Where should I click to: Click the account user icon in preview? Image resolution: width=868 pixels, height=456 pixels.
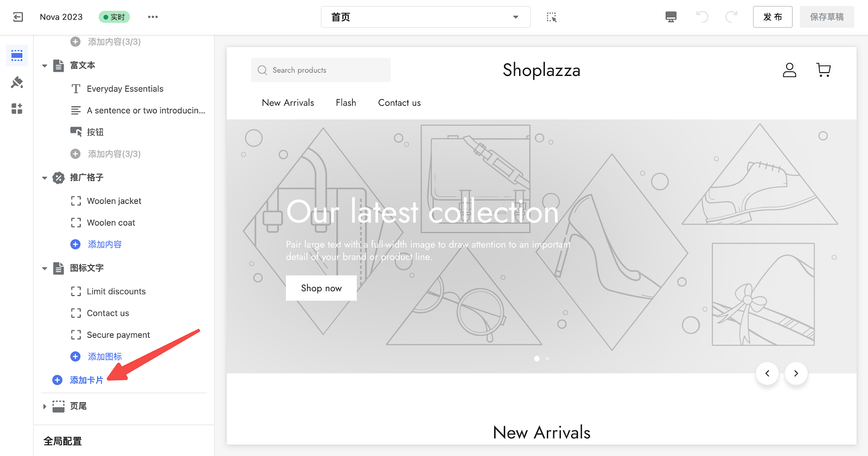[x=789, y=70]
